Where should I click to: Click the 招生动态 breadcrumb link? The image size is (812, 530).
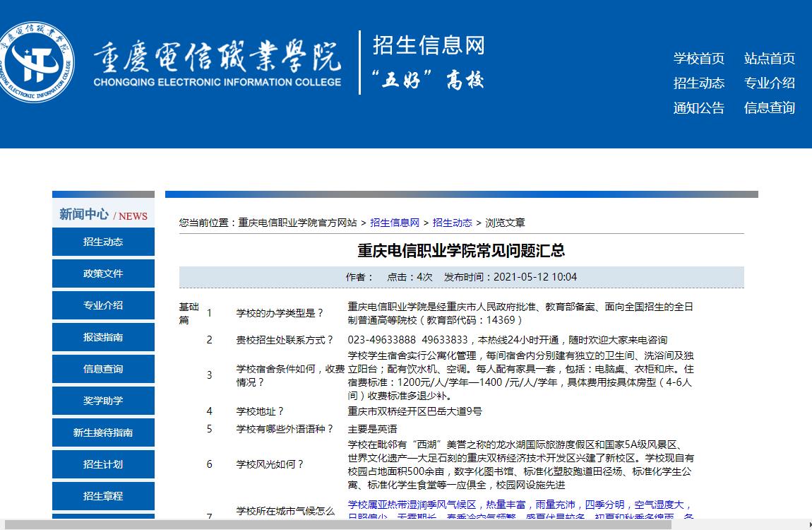tap(452, 223)
